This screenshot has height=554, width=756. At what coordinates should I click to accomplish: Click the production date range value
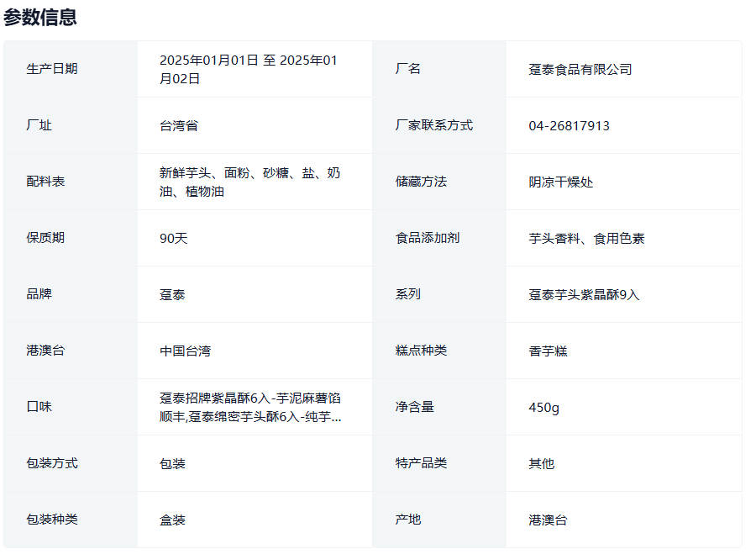(x=249, y=70)
